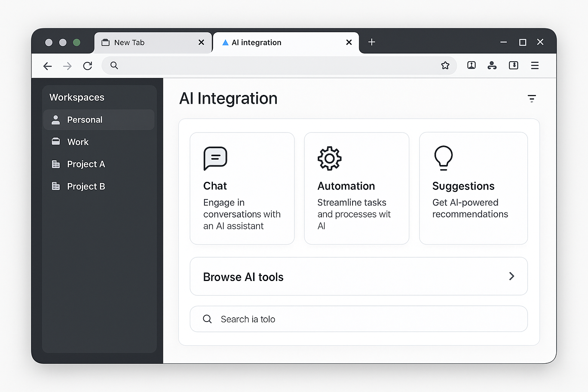Click the Project B table icon
Image resolution: width=588 pixels, height=392 pixels.
(56, 186)
